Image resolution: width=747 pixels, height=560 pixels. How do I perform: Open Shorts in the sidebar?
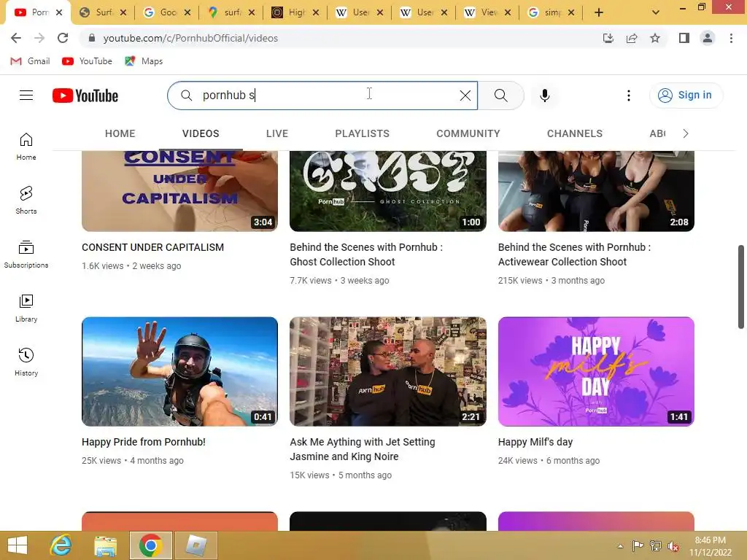point(26,200)
